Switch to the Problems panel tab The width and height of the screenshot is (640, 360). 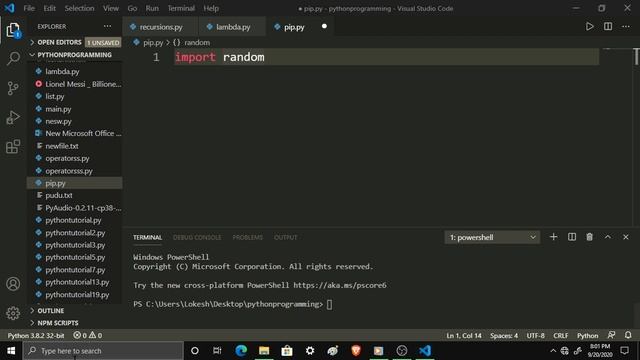(x=248, y=238)
